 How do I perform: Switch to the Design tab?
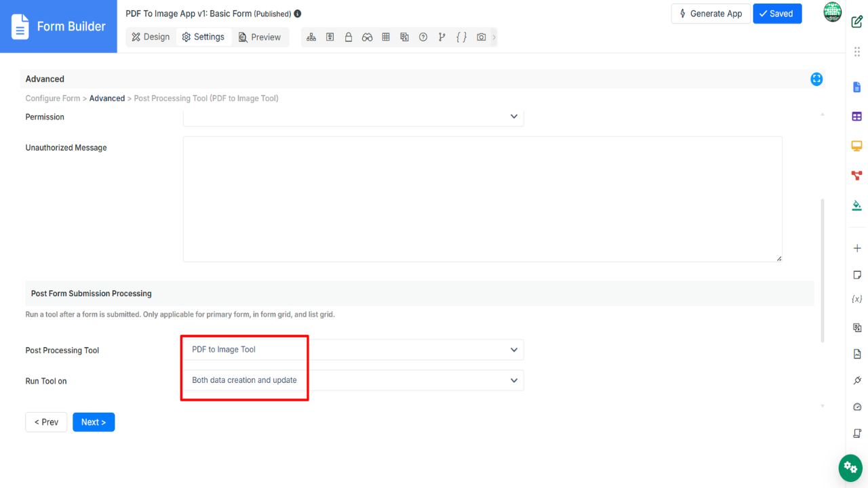[151, 37]
